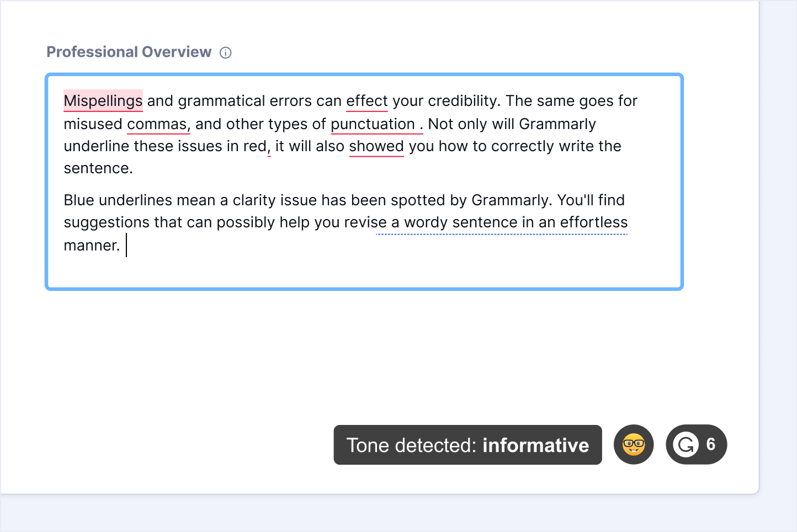Click the word credibility in text
Viewport: 797px width, 532px height.
464,100
